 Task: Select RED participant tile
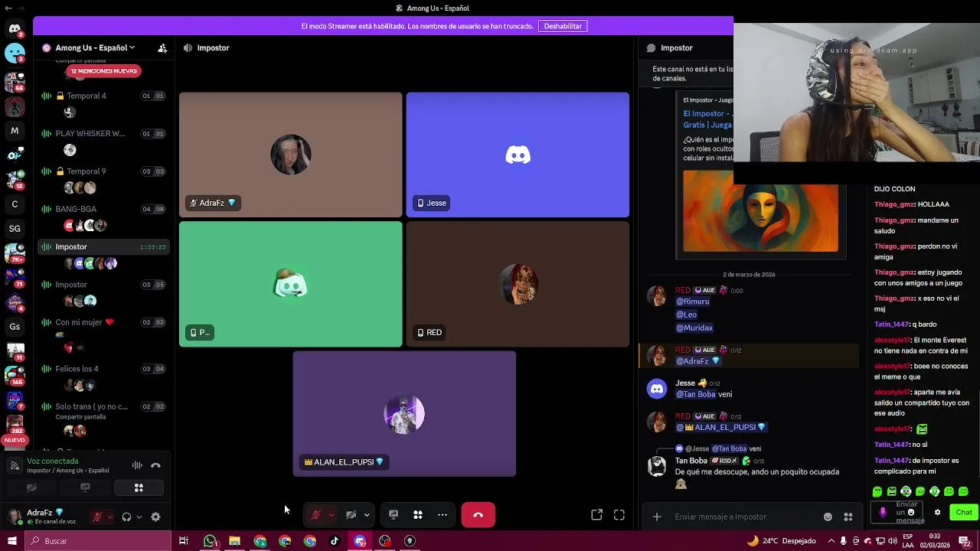point(518,284)
